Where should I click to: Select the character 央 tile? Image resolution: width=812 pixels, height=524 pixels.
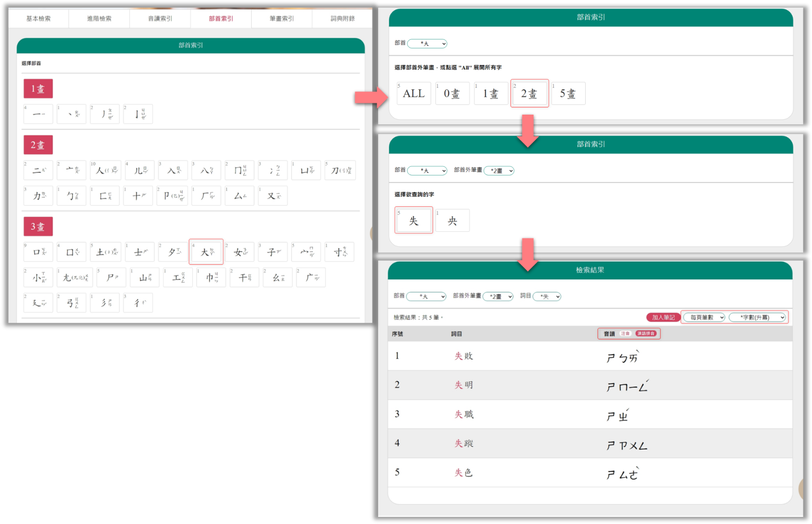(453, 220)
